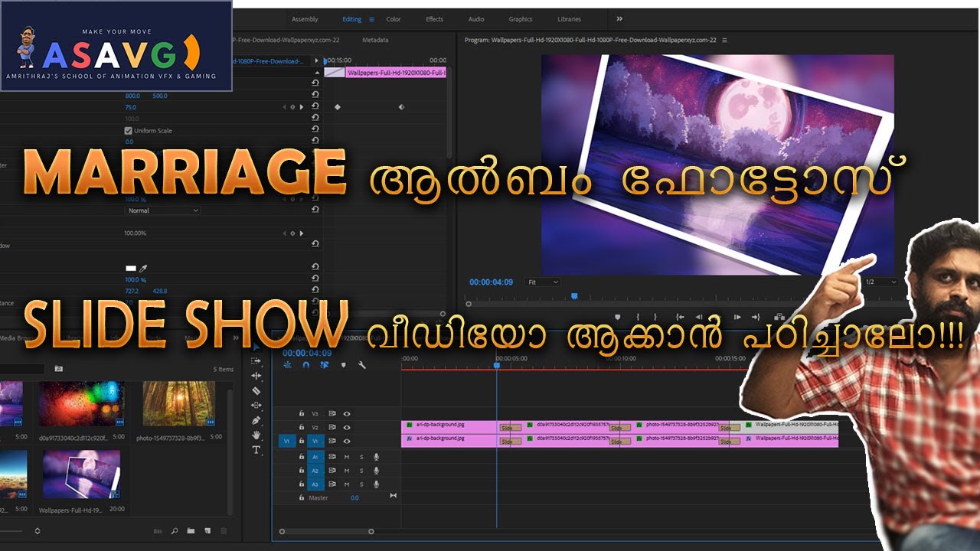This screenshot has width=980, height=551.
Task: Select the Type tool
Action: click(256, 449)
